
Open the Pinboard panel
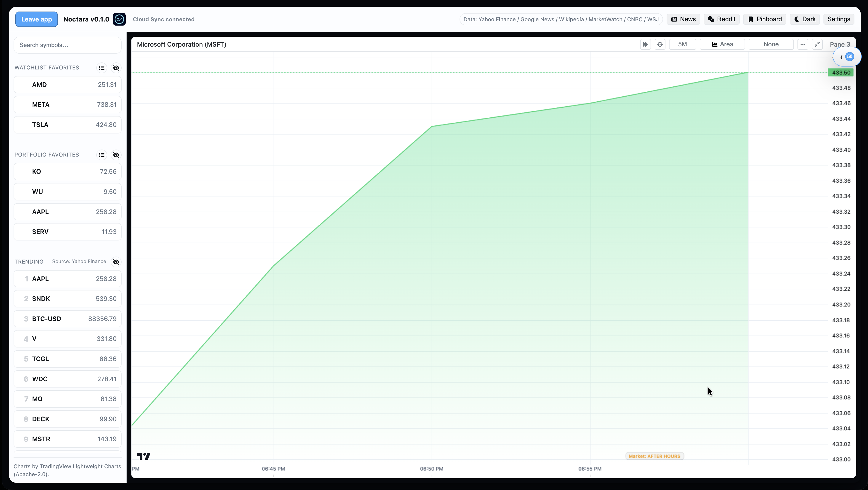pos(764,19)
